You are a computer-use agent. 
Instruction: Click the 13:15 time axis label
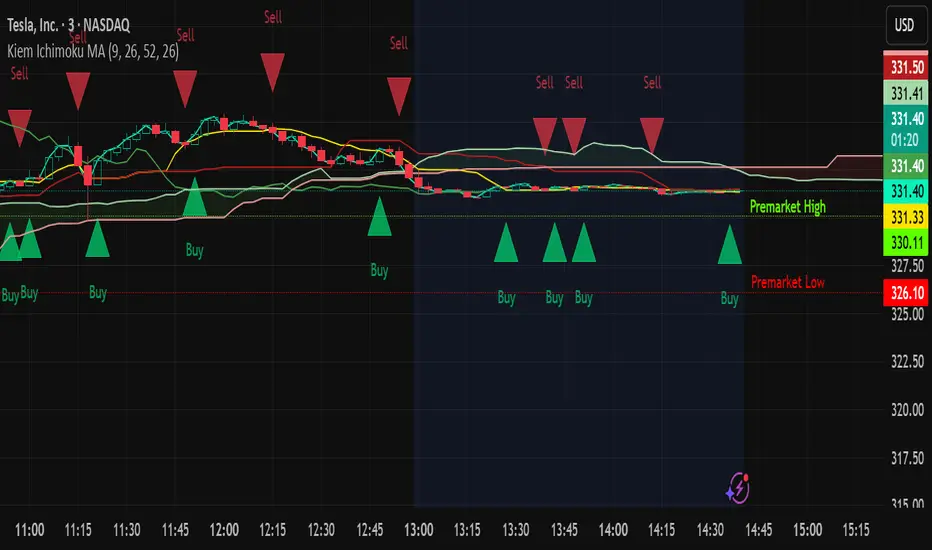point(467,529)
